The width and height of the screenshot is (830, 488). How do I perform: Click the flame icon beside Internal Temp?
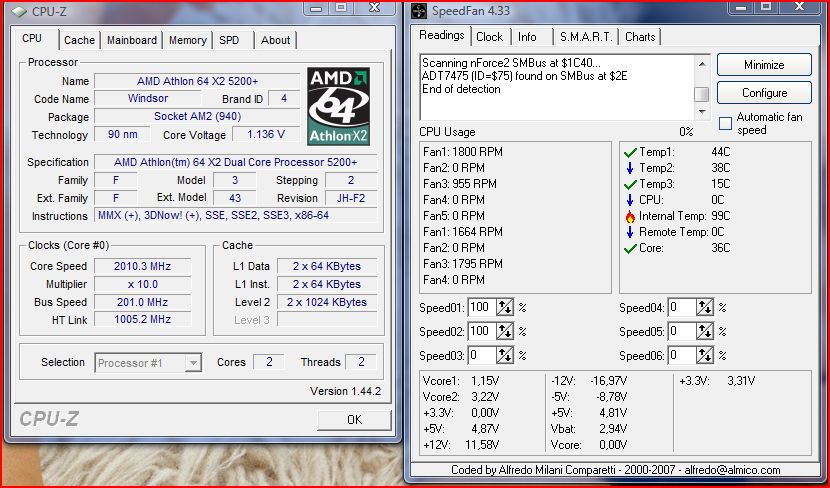(630, 216)
